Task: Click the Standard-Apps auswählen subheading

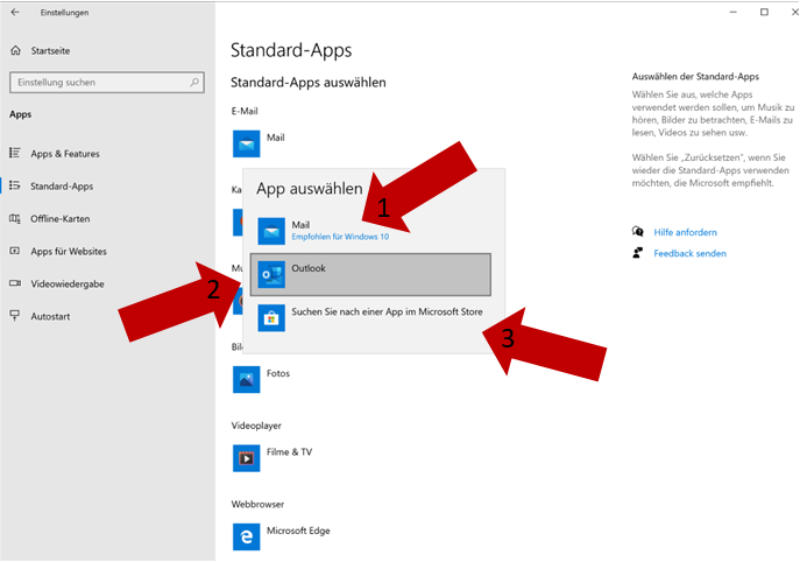Action: tap(308, 82)
